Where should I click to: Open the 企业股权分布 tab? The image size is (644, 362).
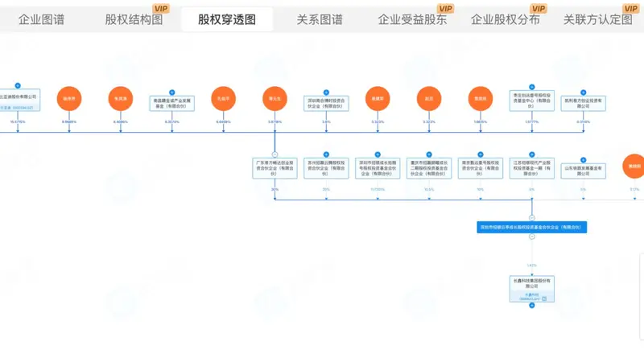point(506,19)
